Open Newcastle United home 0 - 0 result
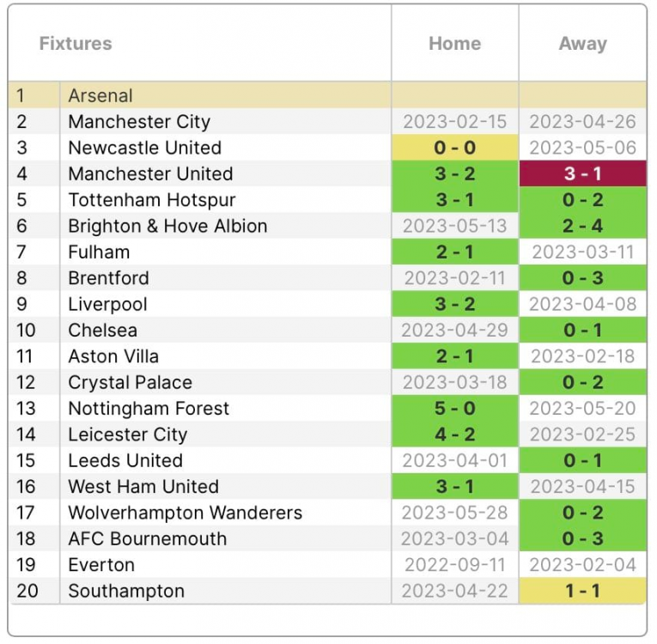 point(454,148)
